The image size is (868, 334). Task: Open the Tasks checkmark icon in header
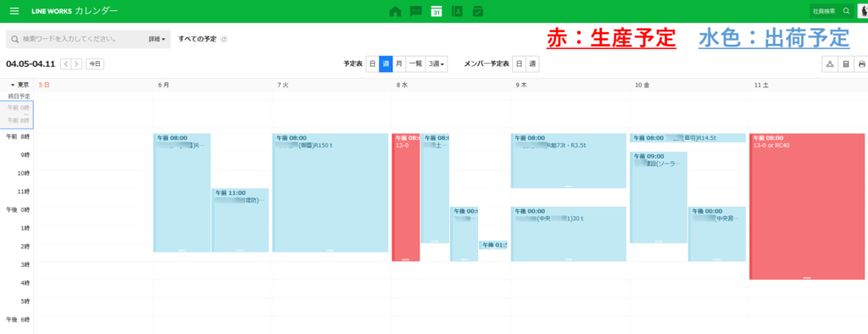click(478, 11)
